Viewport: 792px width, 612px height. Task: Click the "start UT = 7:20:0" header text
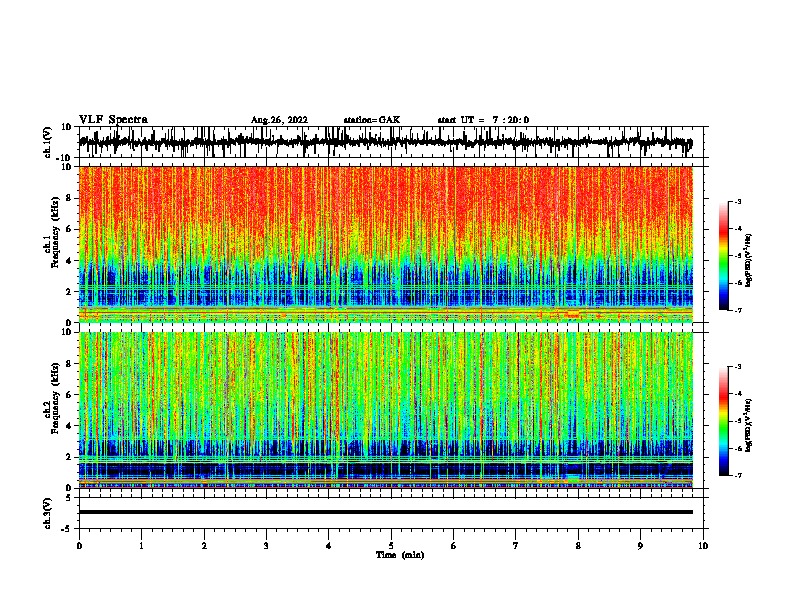pos(483,120)
